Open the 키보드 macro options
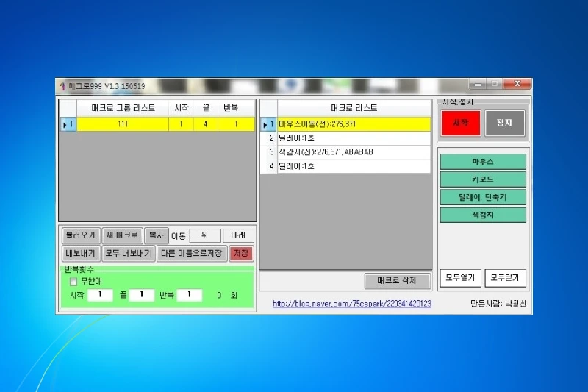The height and width of the screenshot is (392, 588). 483,179
